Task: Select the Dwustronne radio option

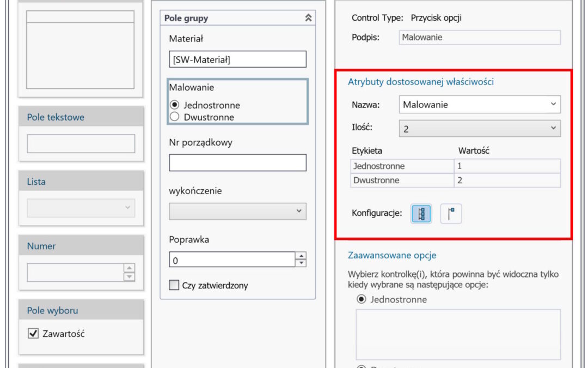Action: 175,117
